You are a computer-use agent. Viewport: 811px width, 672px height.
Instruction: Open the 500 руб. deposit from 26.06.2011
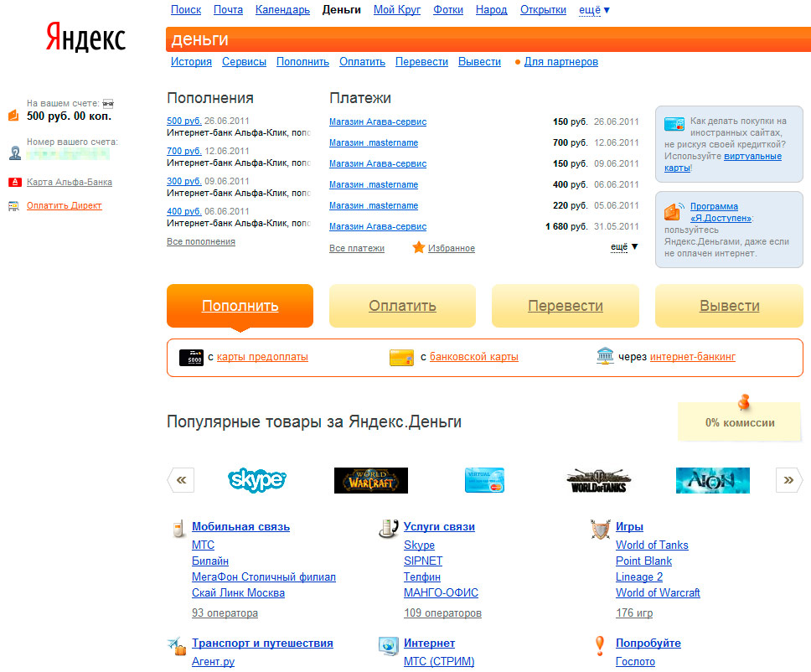click(184, 121)
